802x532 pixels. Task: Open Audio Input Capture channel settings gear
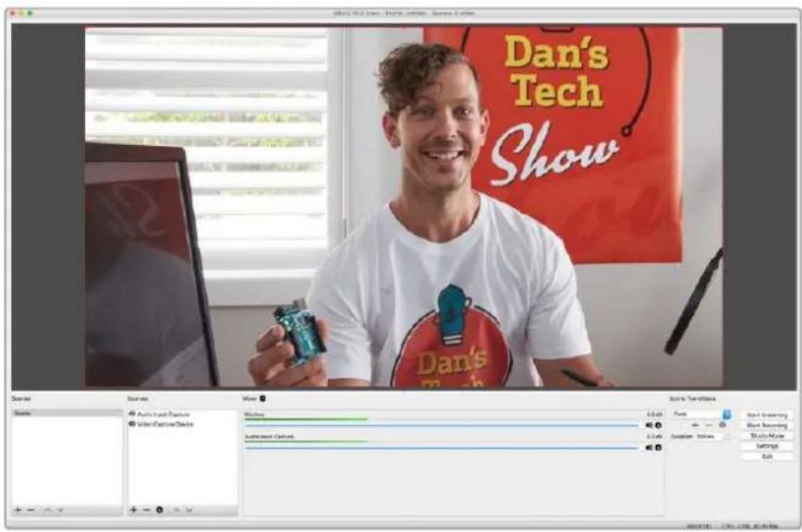658,447
